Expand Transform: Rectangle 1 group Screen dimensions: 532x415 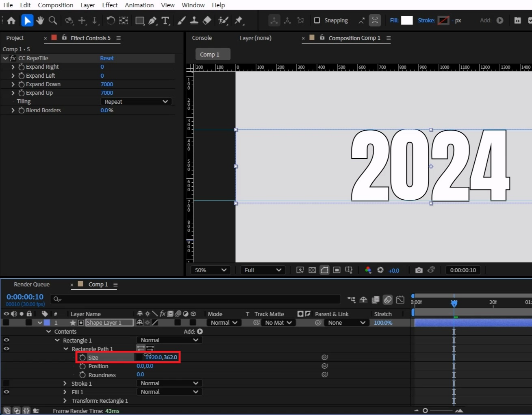[65, 401]
